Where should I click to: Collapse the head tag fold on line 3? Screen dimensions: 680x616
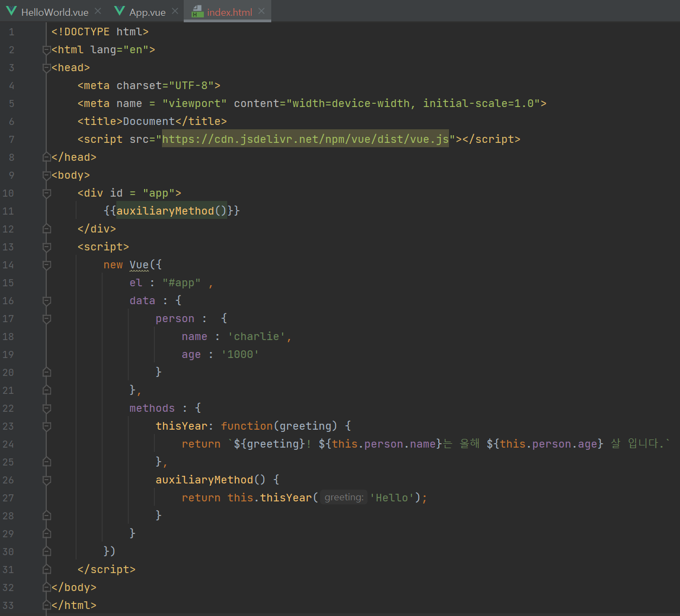47,68
